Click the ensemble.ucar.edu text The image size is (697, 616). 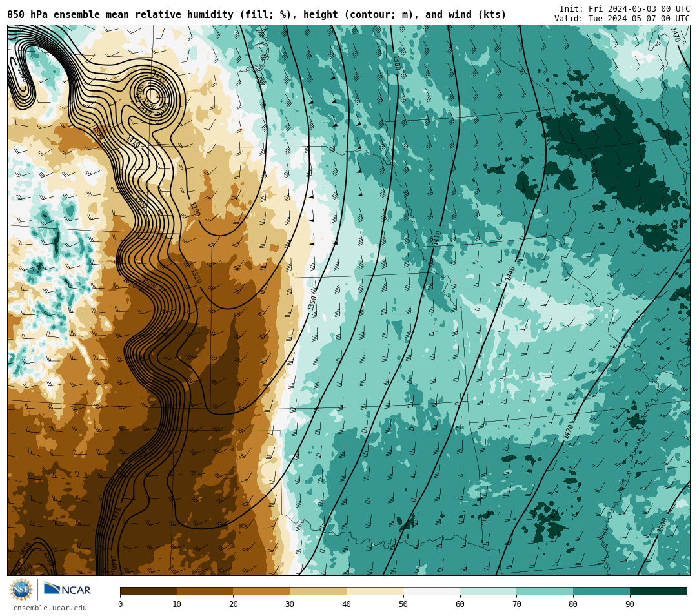point(50,608)
